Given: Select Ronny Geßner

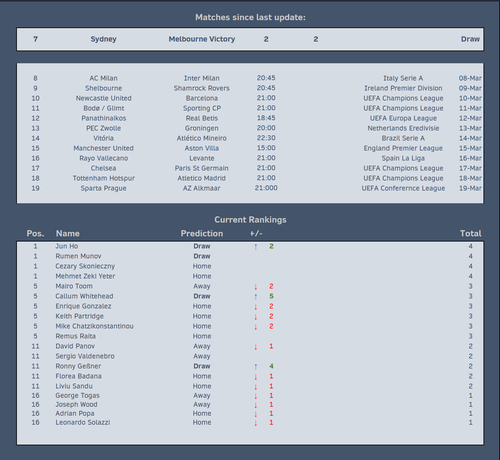Looking at the screenshot, I should [x=78, y=366].
